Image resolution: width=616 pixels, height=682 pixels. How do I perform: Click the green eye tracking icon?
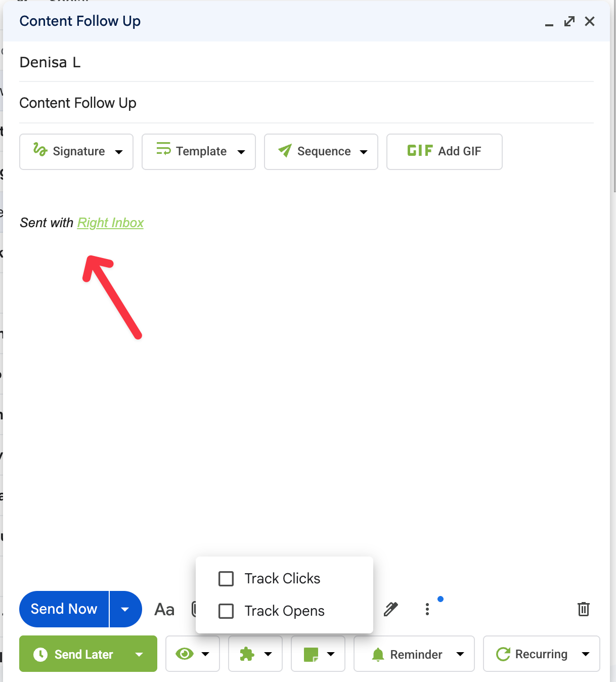(186, 654)
